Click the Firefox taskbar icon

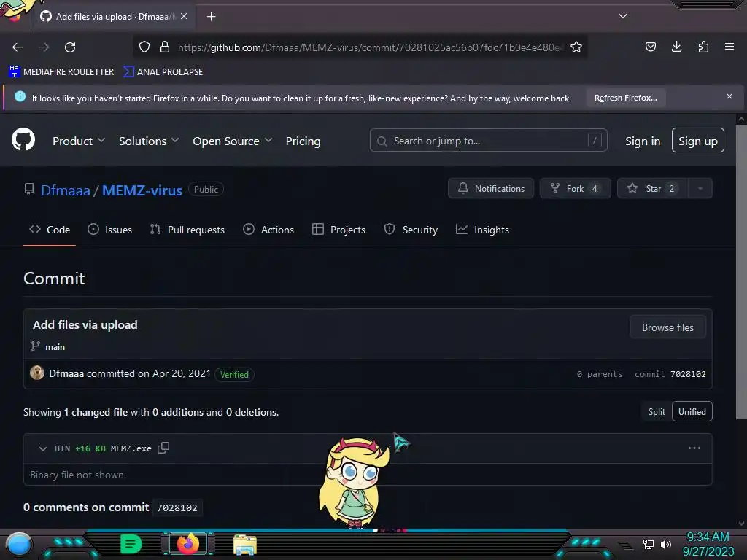coord(187,544)
